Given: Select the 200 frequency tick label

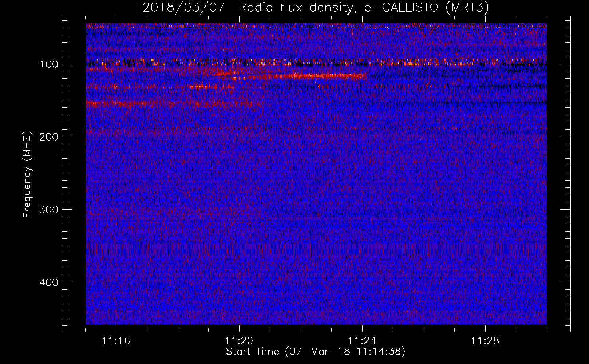Looking at the screenshot, I should [48, 137].
